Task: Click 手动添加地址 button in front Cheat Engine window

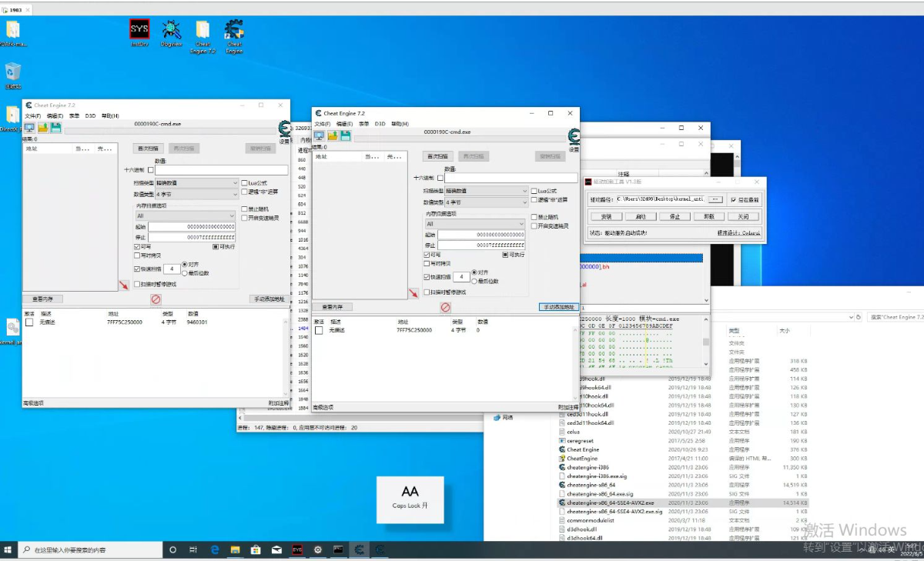Action: (x=559, y=306)
